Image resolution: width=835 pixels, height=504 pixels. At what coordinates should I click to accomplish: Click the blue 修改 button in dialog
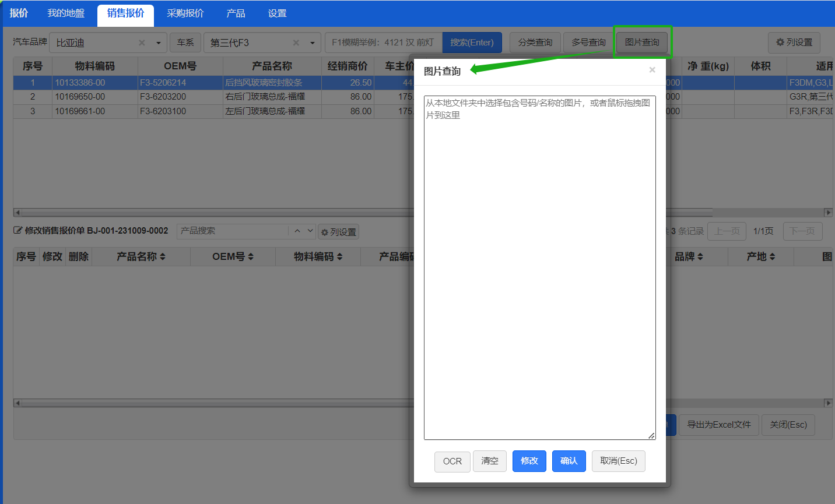click(x=529, y=461)
